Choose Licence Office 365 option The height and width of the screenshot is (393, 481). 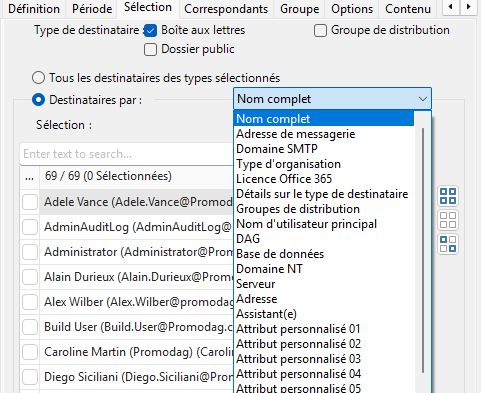324,179
